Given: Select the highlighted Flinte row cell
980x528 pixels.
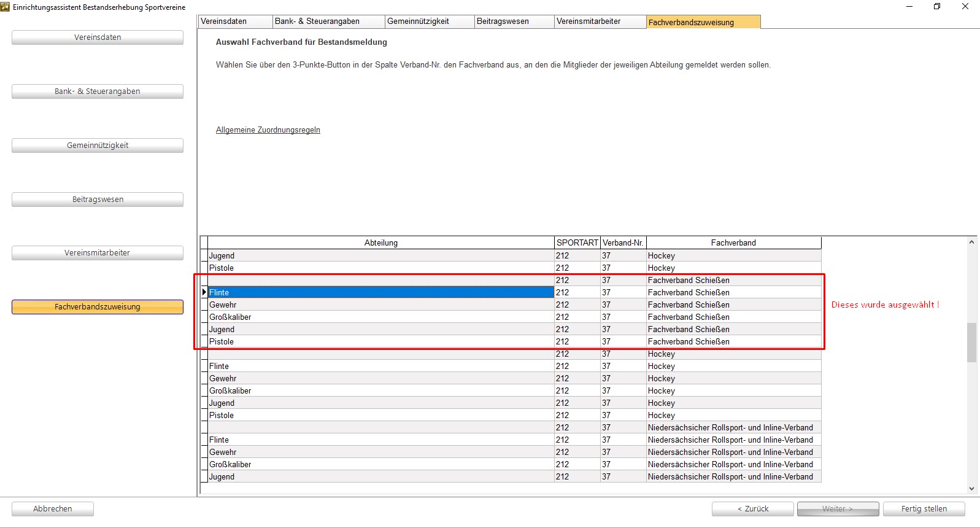Looking at the screenshot, I should pos(381,292).
